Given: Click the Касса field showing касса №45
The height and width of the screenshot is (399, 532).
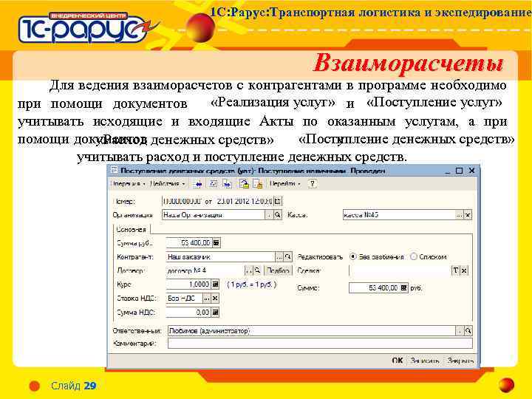Looking at the screenshot, I should click(x=399, y=215).
